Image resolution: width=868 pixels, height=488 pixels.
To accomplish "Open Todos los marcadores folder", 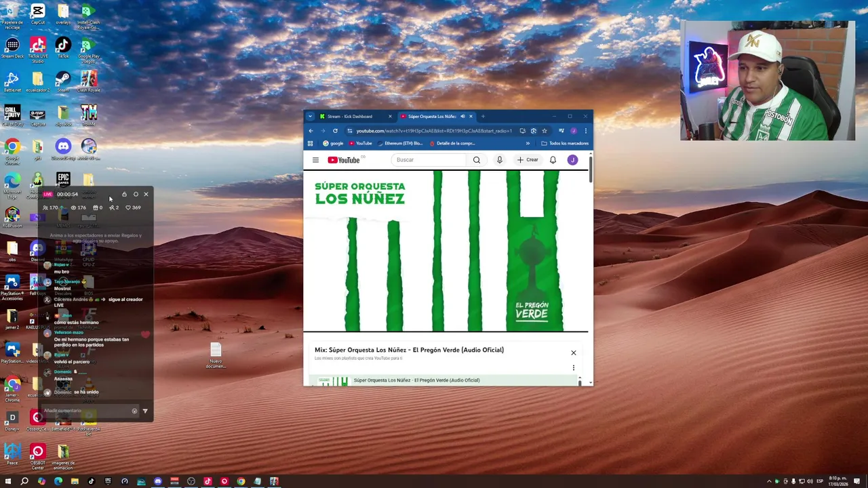I will click(x=565, y=144).
